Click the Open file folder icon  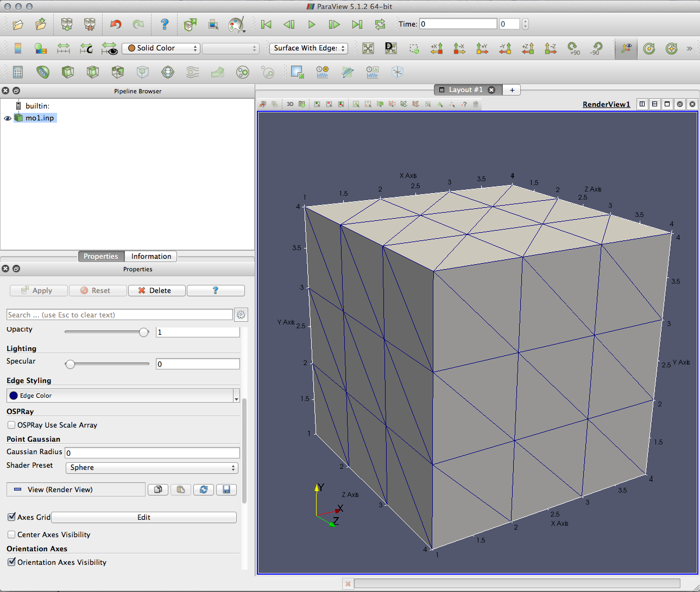[x=18, y=24]
